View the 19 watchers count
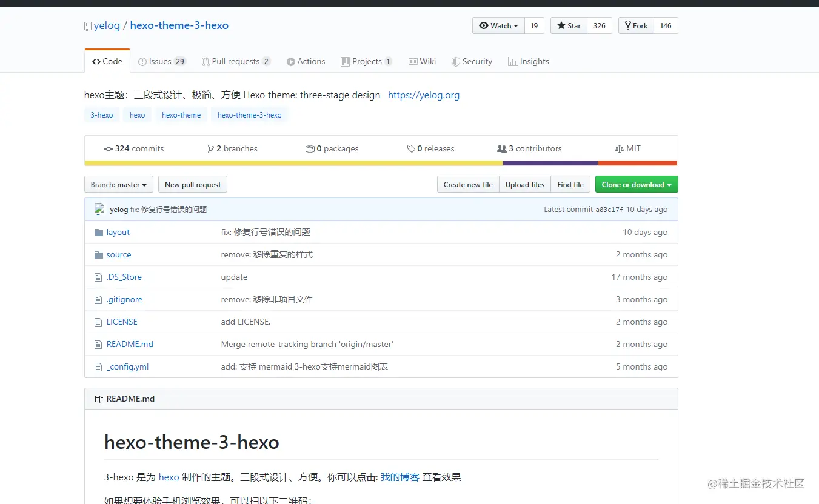This screenshot has width=819, height=504. click(x=534, y=25)
